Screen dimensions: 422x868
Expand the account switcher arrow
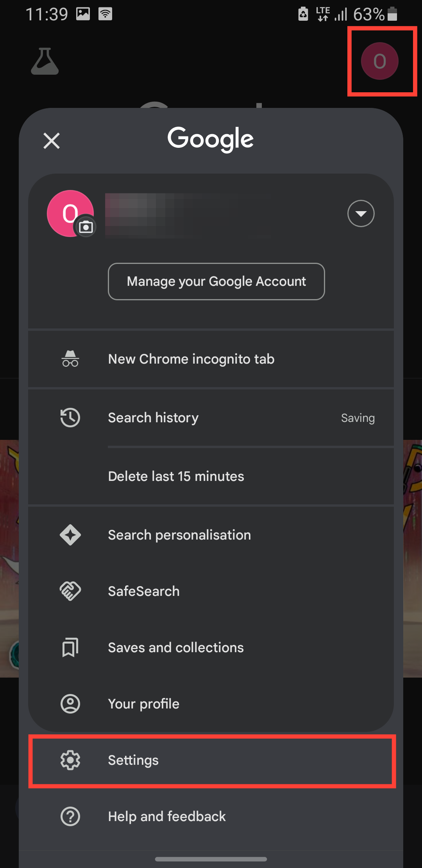click(361, 213)
